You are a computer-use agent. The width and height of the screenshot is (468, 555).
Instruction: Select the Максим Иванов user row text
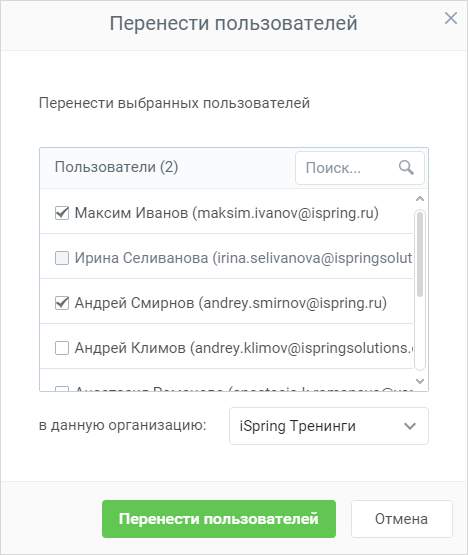227,213
